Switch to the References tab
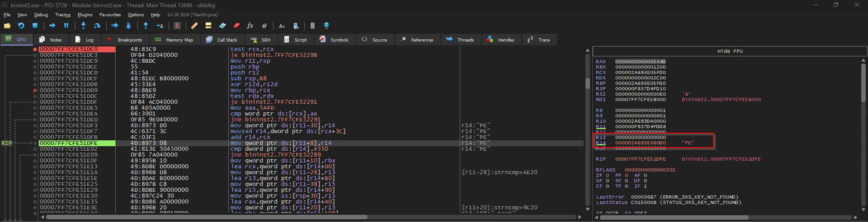Screen dimensions: 868x222 click(x=417, y=40)
